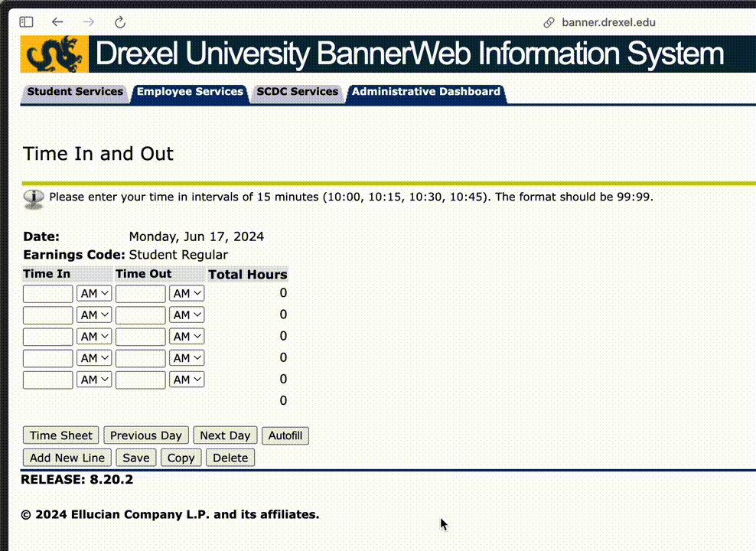Click the fifth row Time Out text field
Viewport: 756px width, 551px height.
tap(140, 380)
